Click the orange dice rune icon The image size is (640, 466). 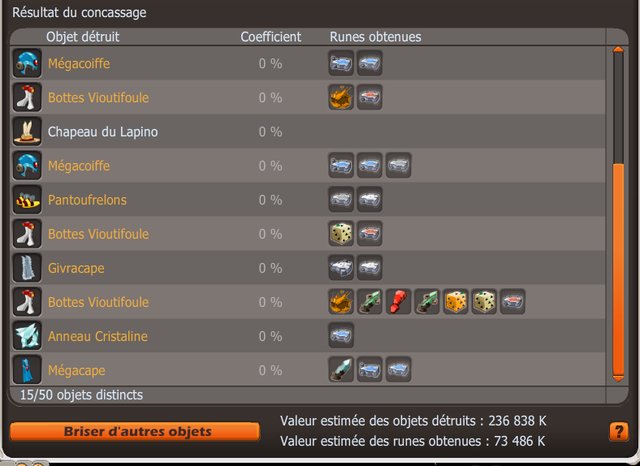(x=456, y=302)
